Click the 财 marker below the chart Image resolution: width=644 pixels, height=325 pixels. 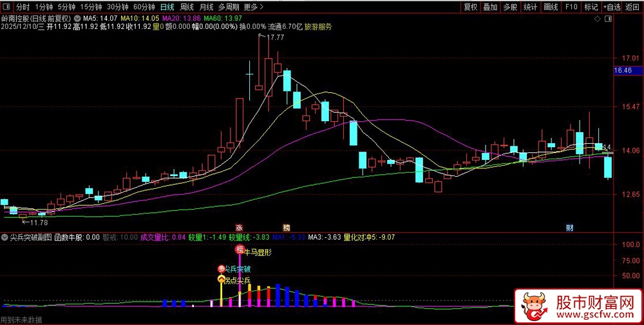569,228
